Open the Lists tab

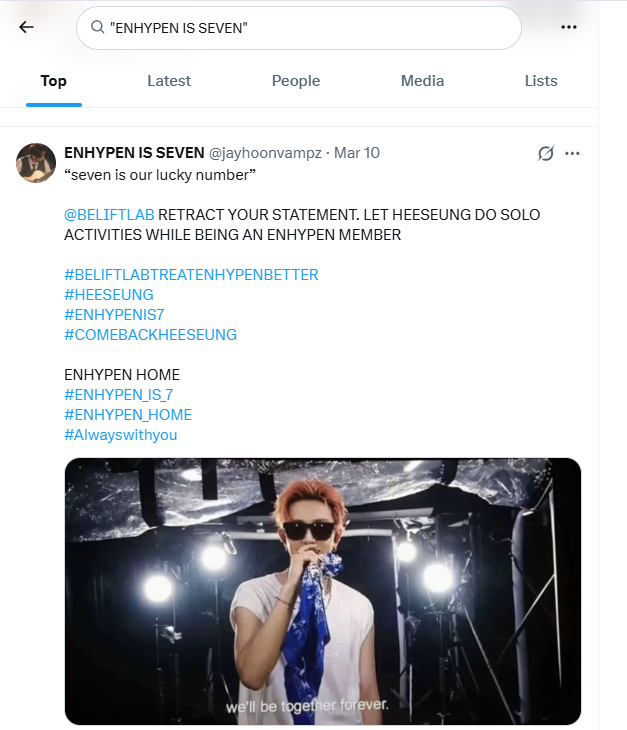[541, 81]
